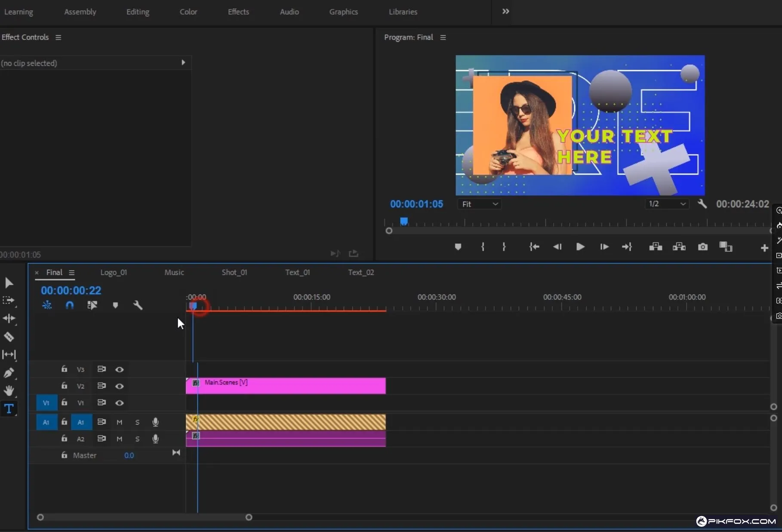Open the Fit zoom level dropdown
This screenshot has width=782, height=532.
pos(480,204)
